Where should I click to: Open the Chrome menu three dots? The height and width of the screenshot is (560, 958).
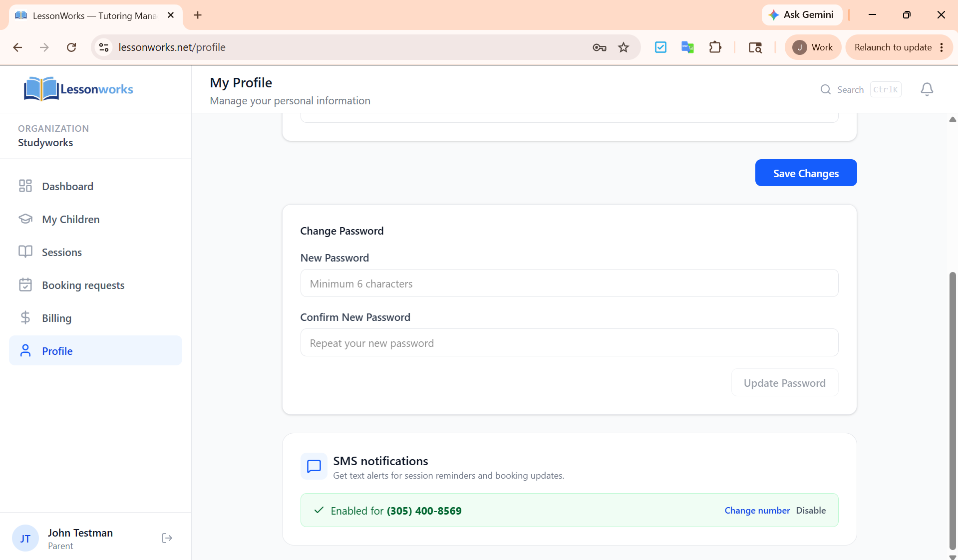[x=942, y=47]
